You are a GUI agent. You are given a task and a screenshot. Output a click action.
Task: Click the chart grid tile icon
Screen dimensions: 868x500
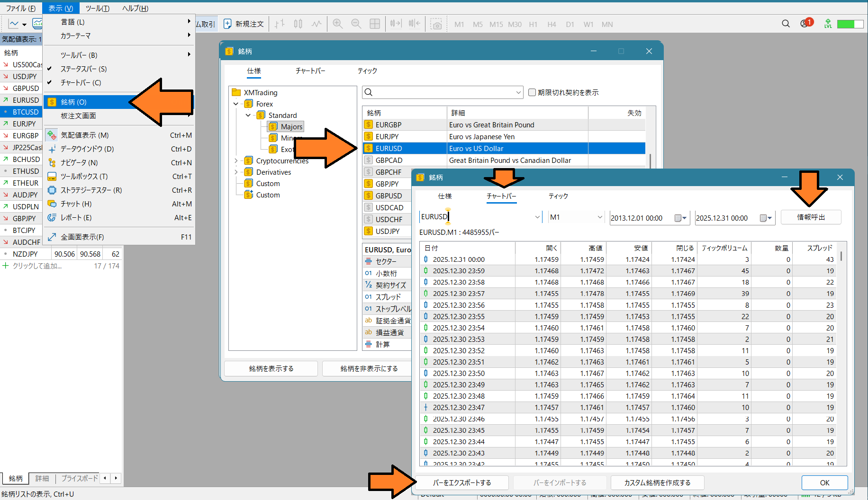click(374, 24)
